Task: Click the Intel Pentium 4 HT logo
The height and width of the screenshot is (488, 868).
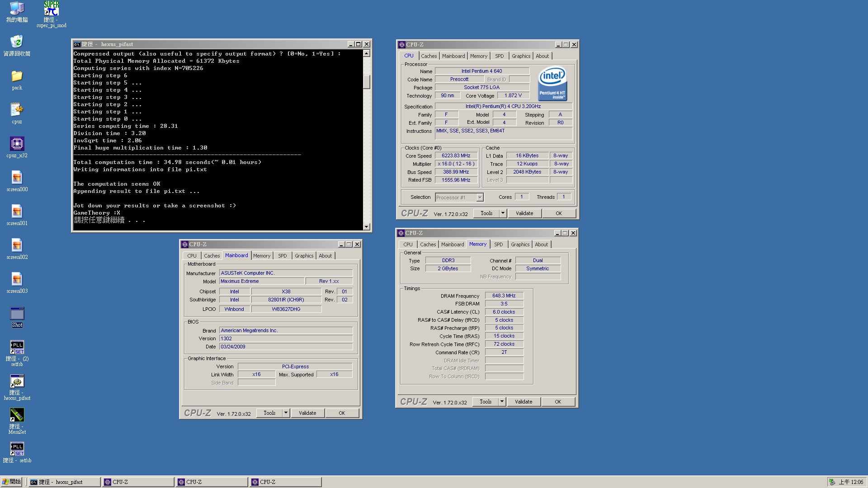Action: pyautogui.click(x=552, y=84)
